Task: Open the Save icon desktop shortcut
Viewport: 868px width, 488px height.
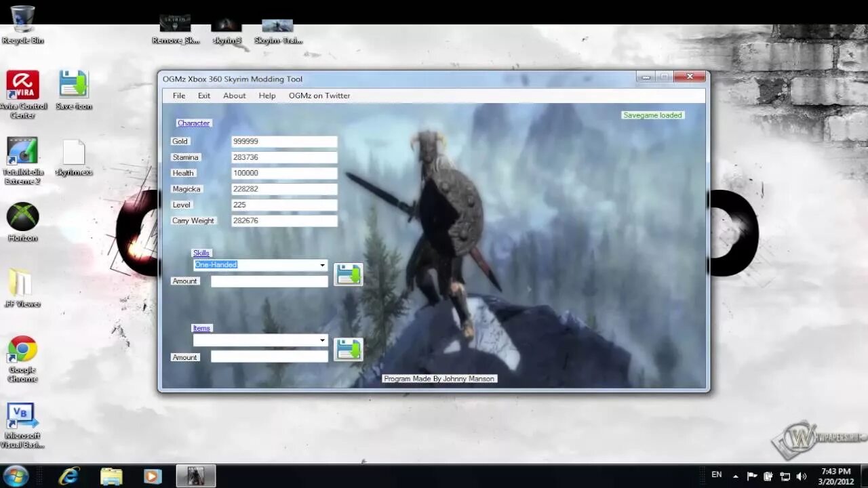Action: (x=73, y=90)
